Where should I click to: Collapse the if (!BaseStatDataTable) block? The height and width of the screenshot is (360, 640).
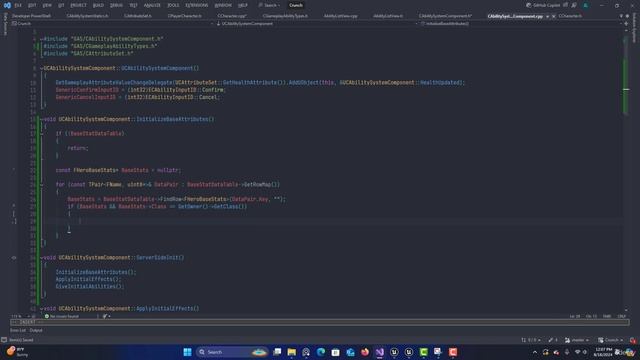coord(41,133)
